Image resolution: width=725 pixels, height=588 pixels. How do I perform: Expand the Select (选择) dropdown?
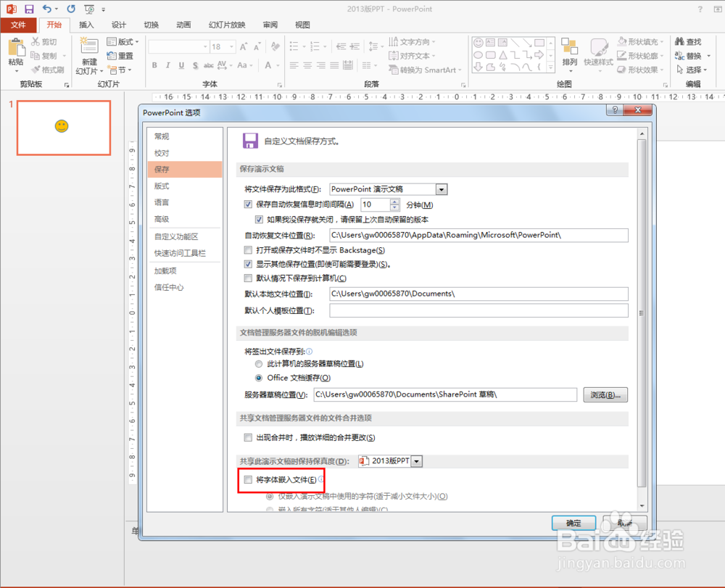pos(705,70)
